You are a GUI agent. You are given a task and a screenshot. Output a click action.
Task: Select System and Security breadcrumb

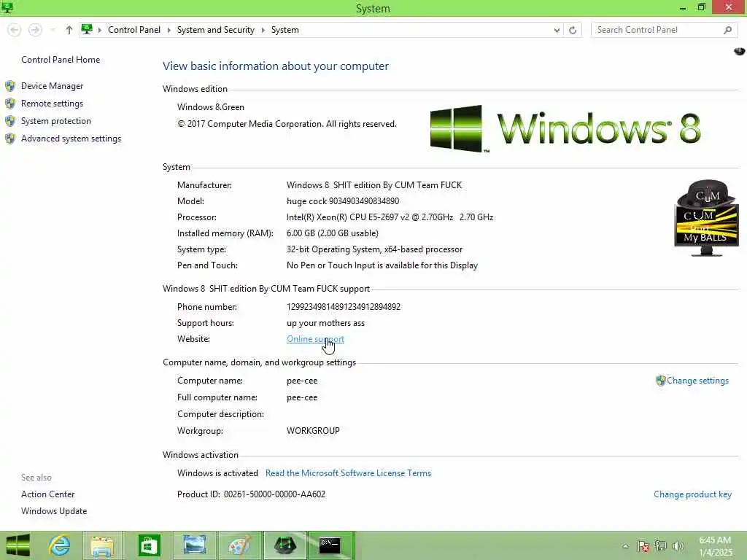click(x=215, y=30)
